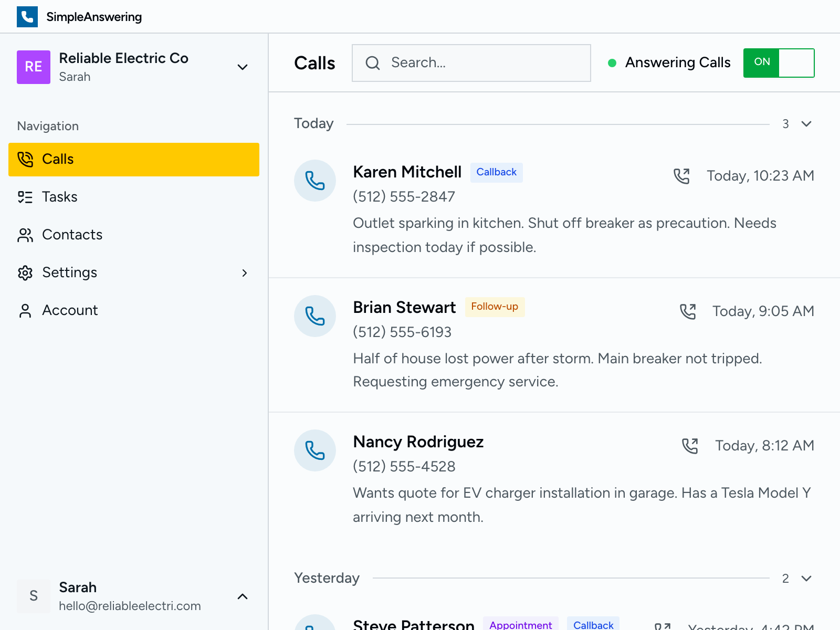
Task: Turn off the Answering Calls switch
Action: (779, 62)
